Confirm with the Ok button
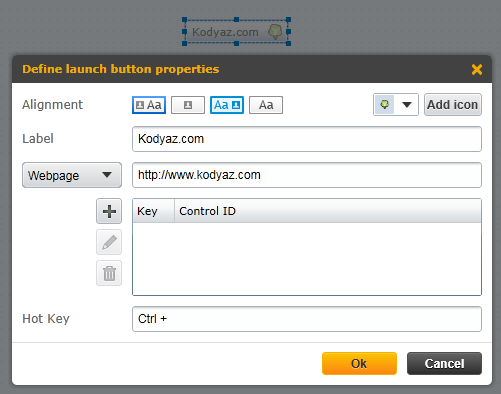This screenshot has height=394, width=501. (x=359, y=363)
